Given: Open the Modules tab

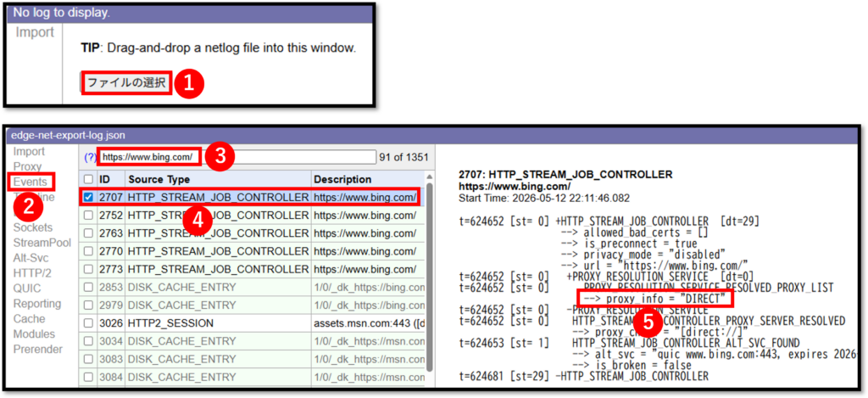Looking at the screenshot, I should pyautogui.click(x=34, y=334).
